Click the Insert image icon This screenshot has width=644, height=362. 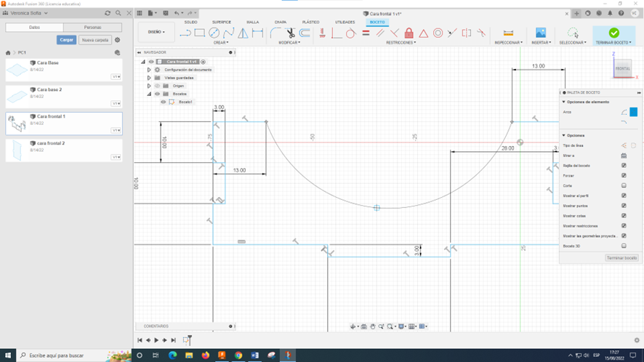(541, 33)
